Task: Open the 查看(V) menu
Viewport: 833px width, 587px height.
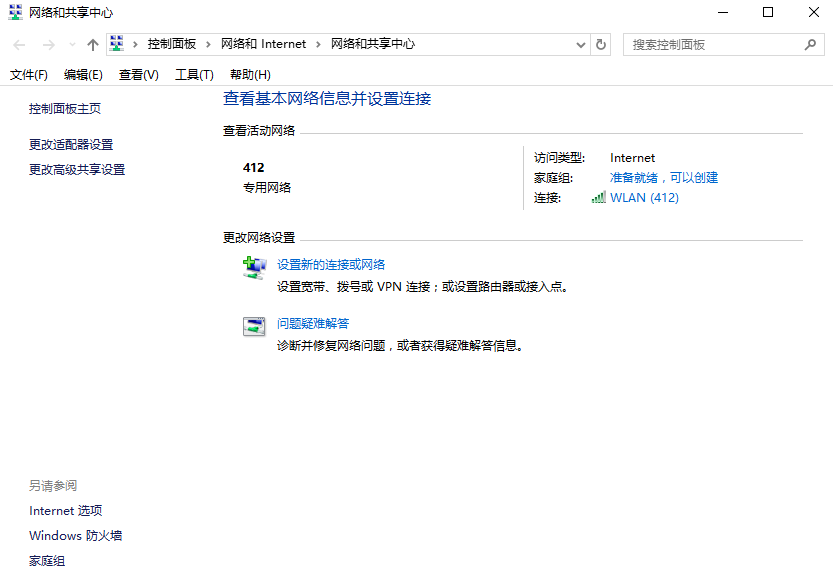Action: tap(139, 75)
